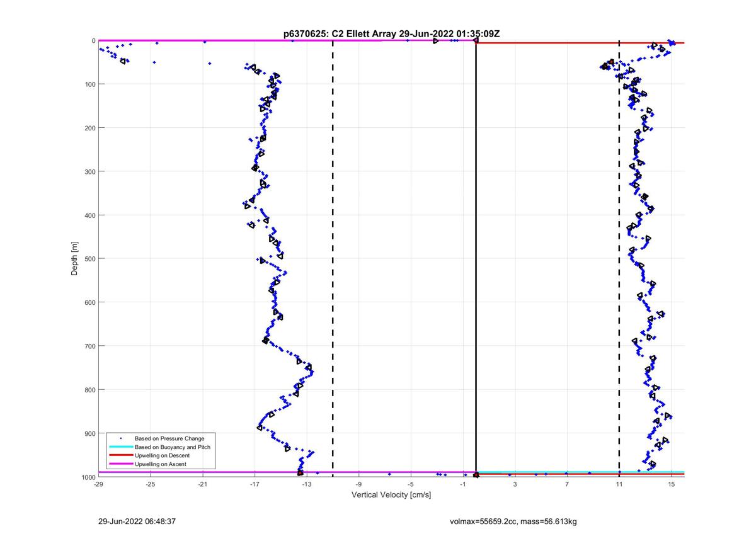Screen dimensions: 756x536
Task: Click legend entry 'Upwelling on Descent'
Action: (x=162, y=455)
